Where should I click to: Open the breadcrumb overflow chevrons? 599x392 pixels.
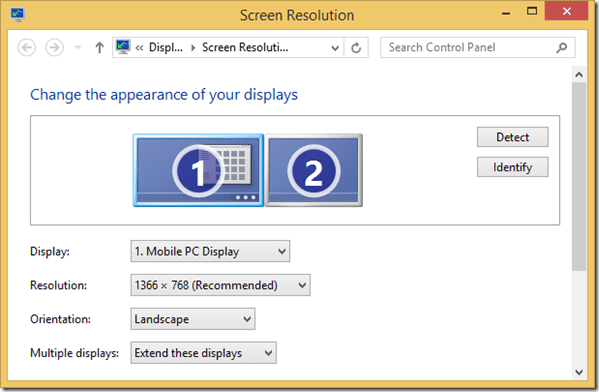(139, 48)
